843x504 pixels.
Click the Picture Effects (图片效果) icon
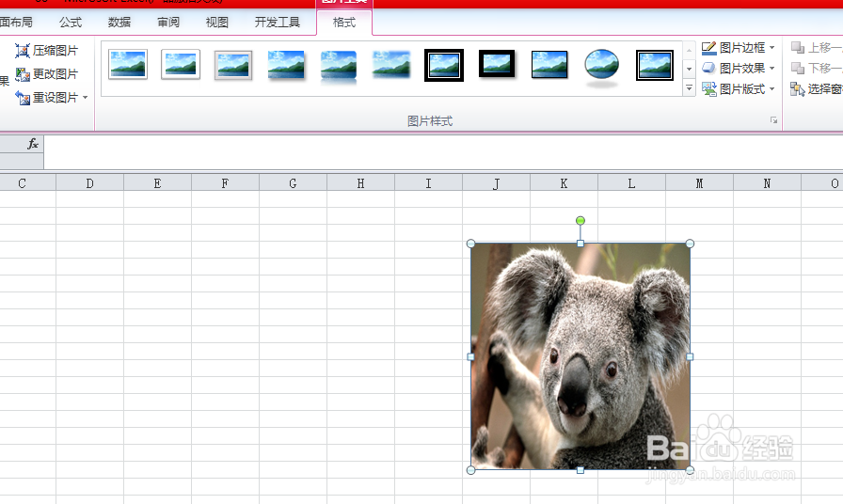[x=709, y=69]
